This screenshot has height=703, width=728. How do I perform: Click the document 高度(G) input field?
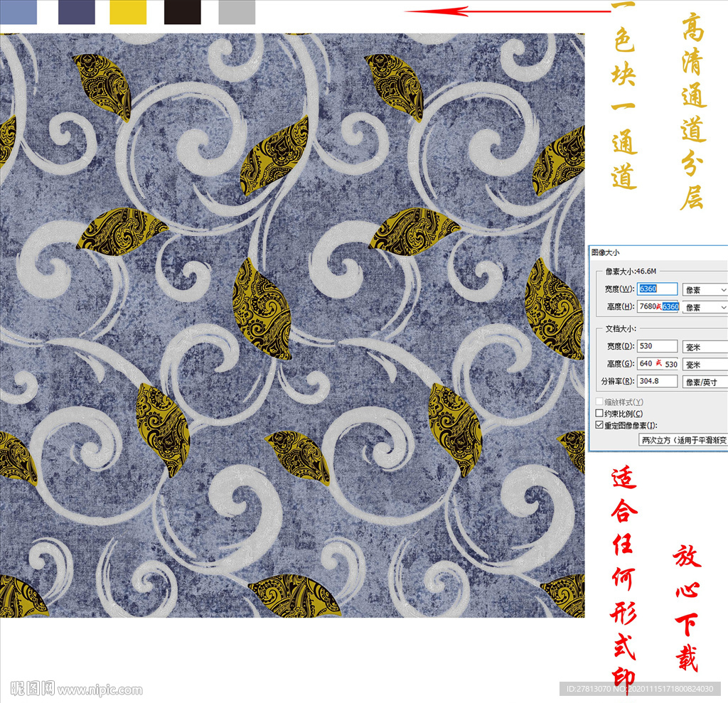pos(658,363)
